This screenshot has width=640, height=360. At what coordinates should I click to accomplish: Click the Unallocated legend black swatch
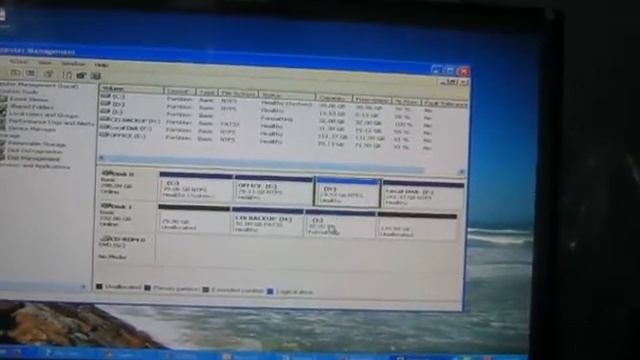click(x=99, y=287)
